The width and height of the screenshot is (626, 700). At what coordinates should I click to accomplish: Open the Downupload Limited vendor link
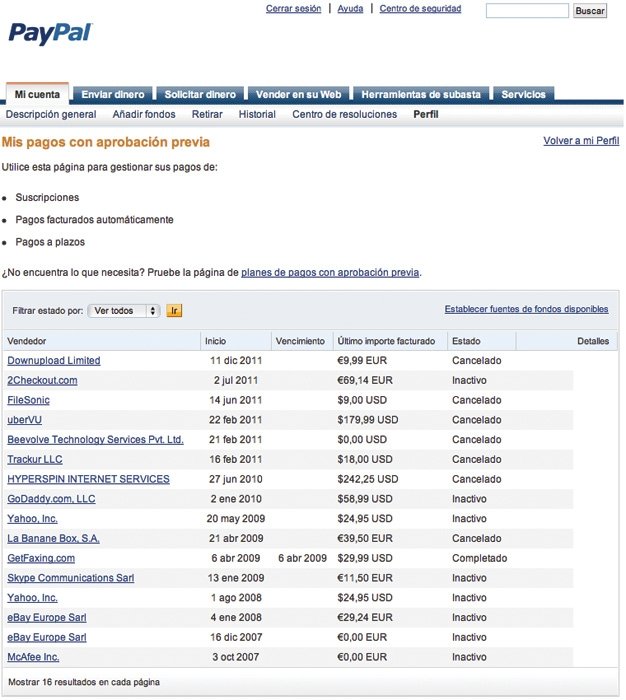click(x=54, y=361)
